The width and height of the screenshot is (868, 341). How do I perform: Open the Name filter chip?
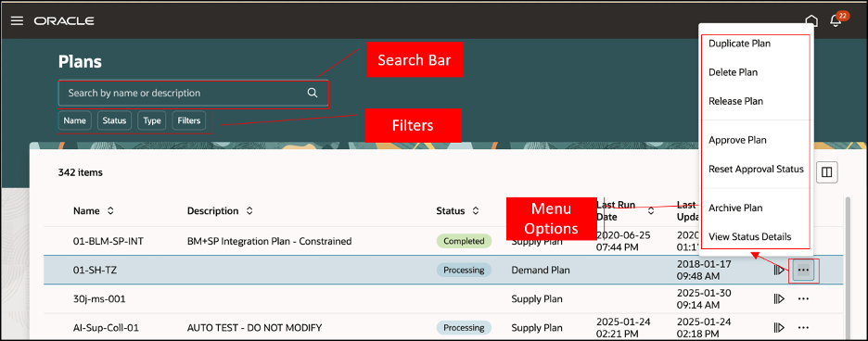click(x=74, y=120)
